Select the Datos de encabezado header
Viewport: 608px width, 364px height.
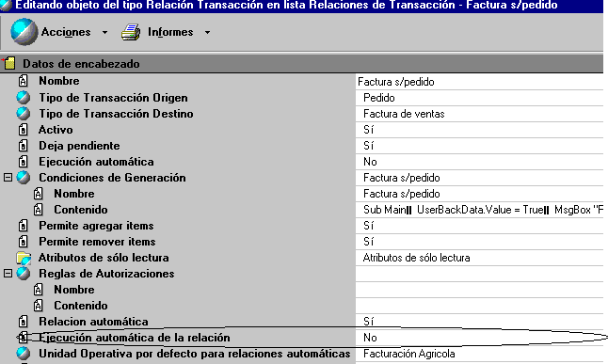pos(302,64)
